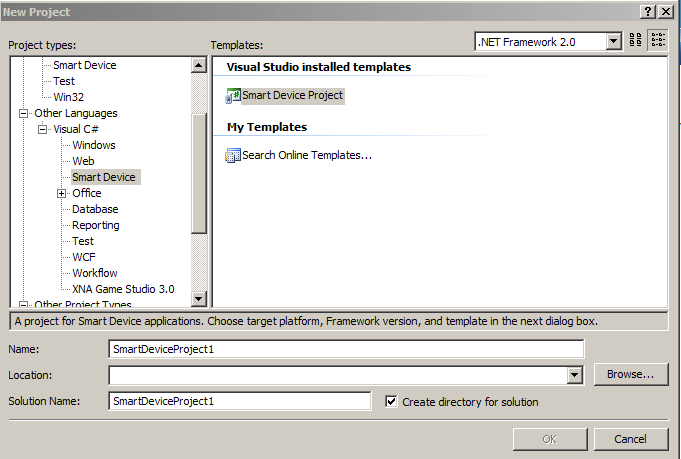Select Workflow project type
The height and width of the screenshot is (459, 681).
95,274
